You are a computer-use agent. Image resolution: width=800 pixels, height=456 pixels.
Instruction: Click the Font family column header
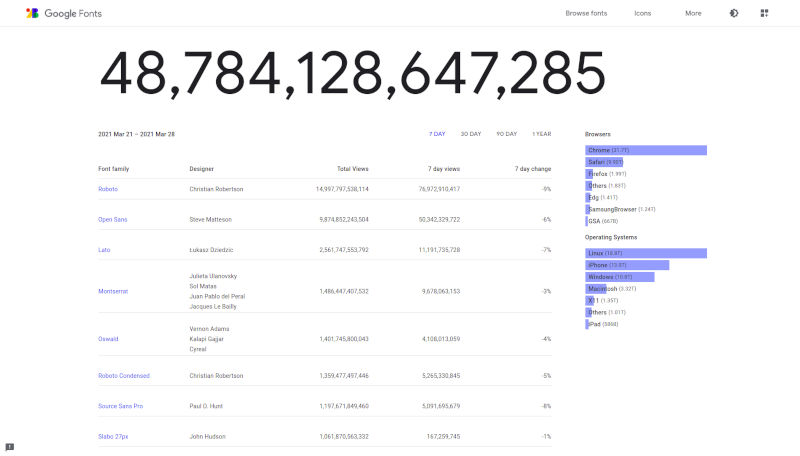click(113, 169)
